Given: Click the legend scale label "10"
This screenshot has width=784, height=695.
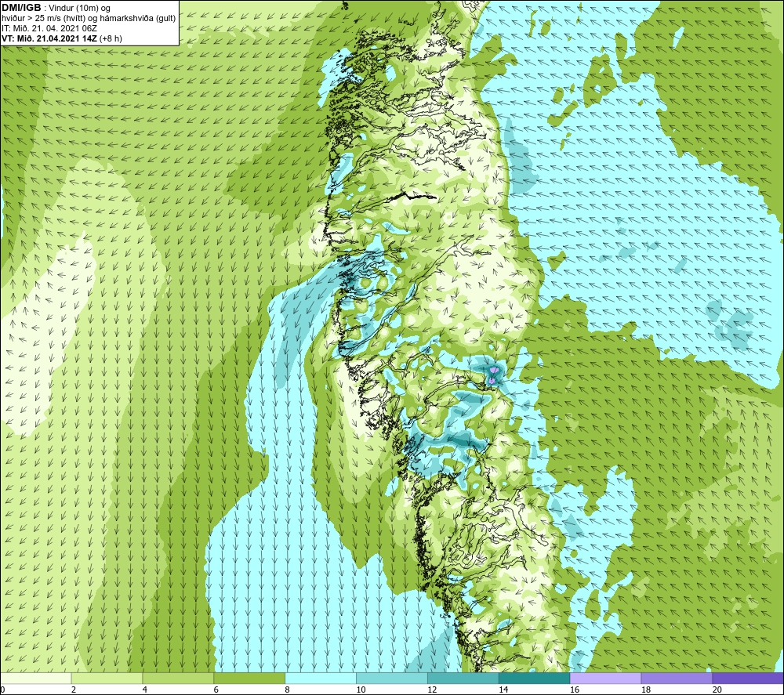Looking at the screenshot, I should tap(361, 690).
